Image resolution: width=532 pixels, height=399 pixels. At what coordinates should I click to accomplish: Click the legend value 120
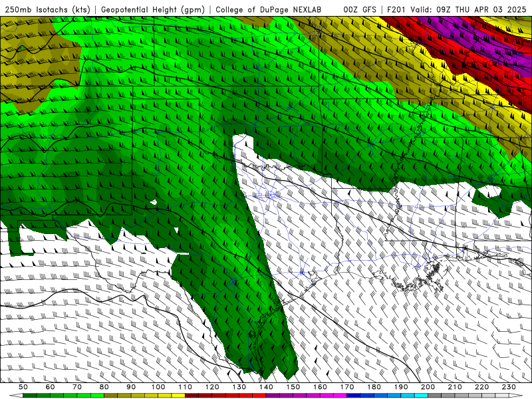[212, 387]
